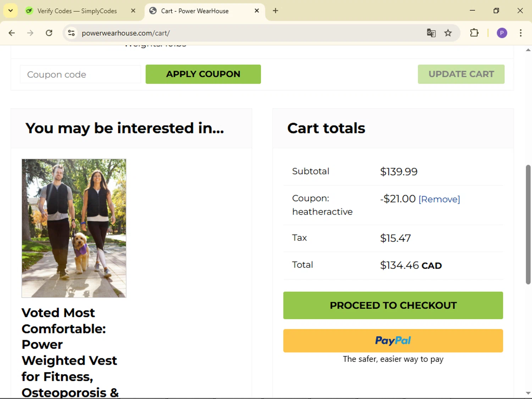
Task: Minimize the Chrome window
Action: pos(472,11)
